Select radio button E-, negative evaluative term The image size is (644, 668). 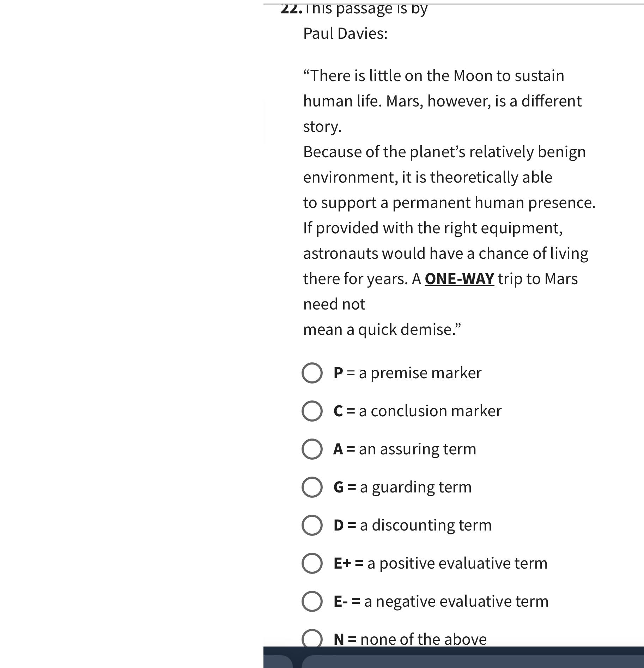[312, 601]
